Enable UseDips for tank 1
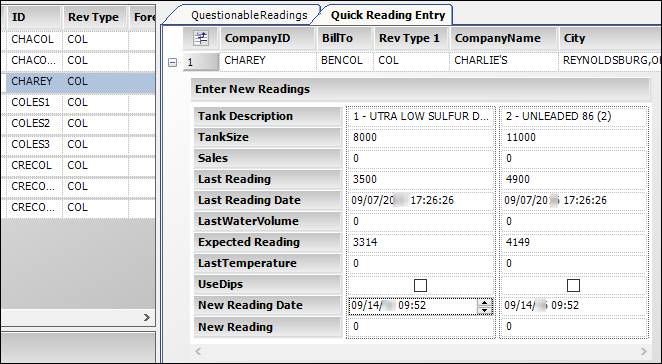Screen dimensions: 662x364 [x=420, y=285]
